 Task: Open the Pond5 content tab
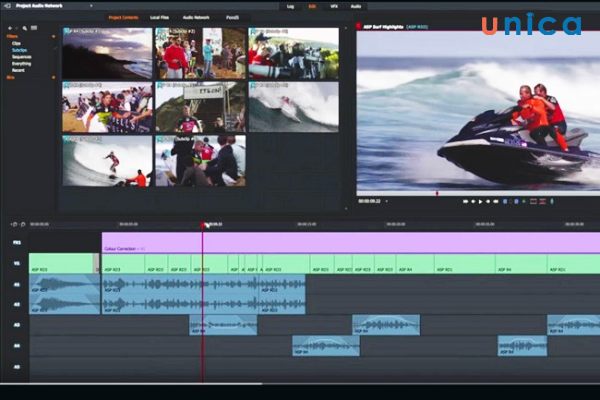232,18
